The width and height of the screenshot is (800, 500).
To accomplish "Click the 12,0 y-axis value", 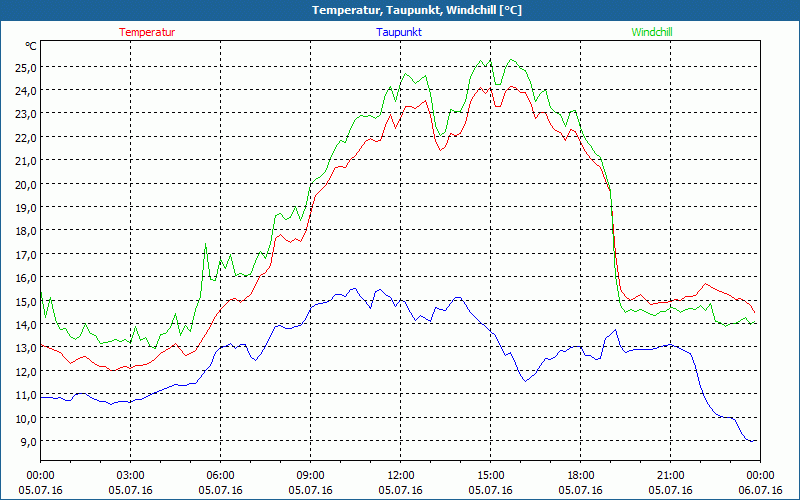I will [x=26, y=372].
